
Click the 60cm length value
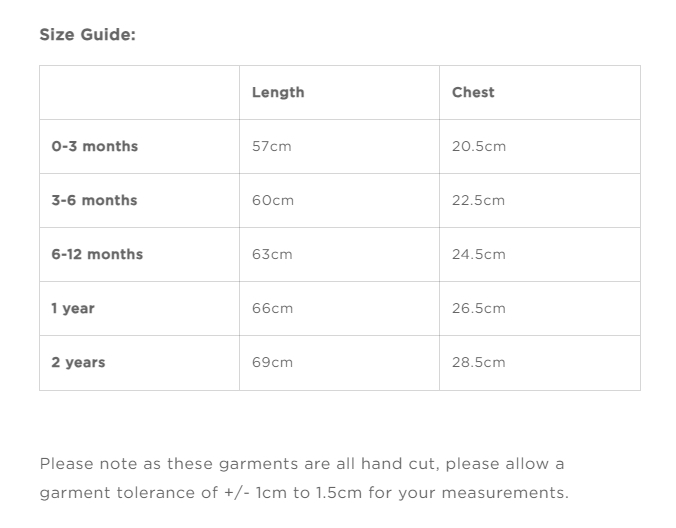[273, 200]
